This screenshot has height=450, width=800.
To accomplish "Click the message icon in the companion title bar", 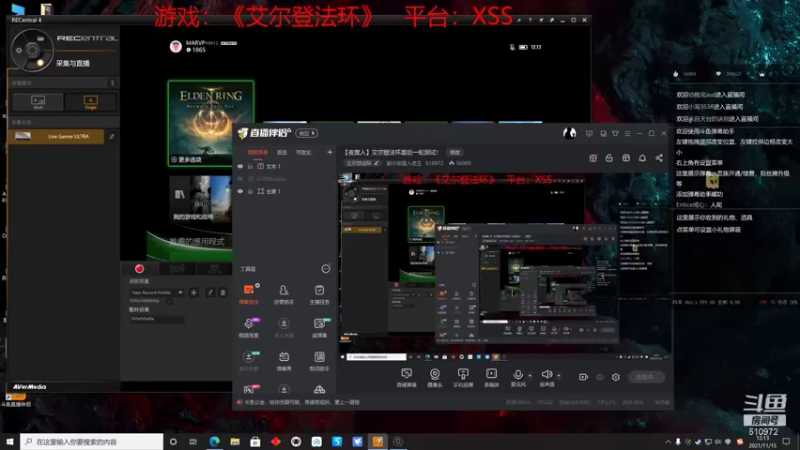I will pyautogui.click(x=589, y=133).
